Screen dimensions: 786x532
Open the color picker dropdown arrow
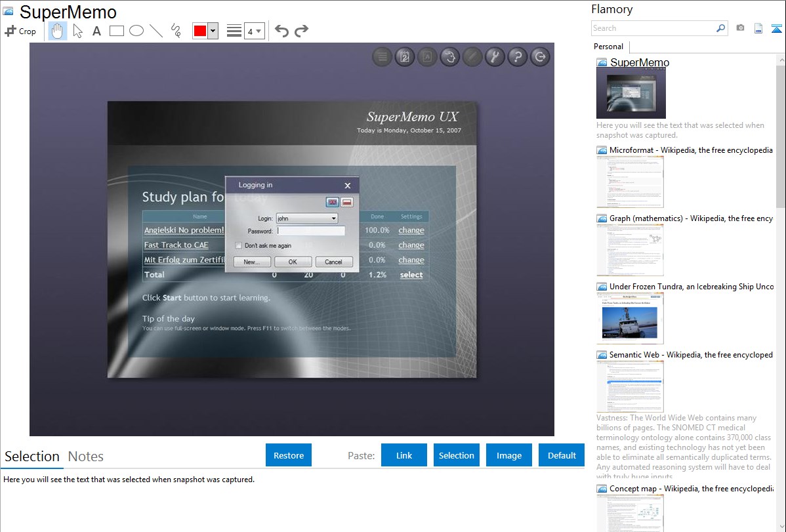click(x=213, y=31)
